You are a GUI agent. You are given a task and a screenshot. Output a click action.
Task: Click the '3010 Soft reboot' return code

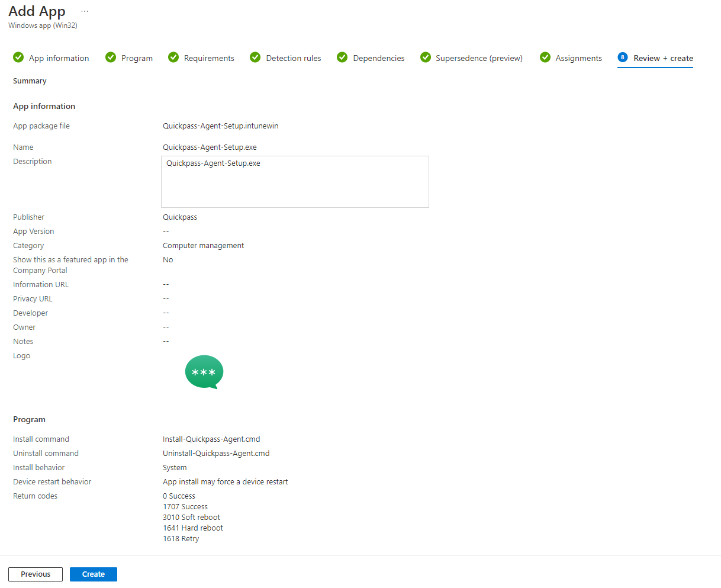[191, 518]
